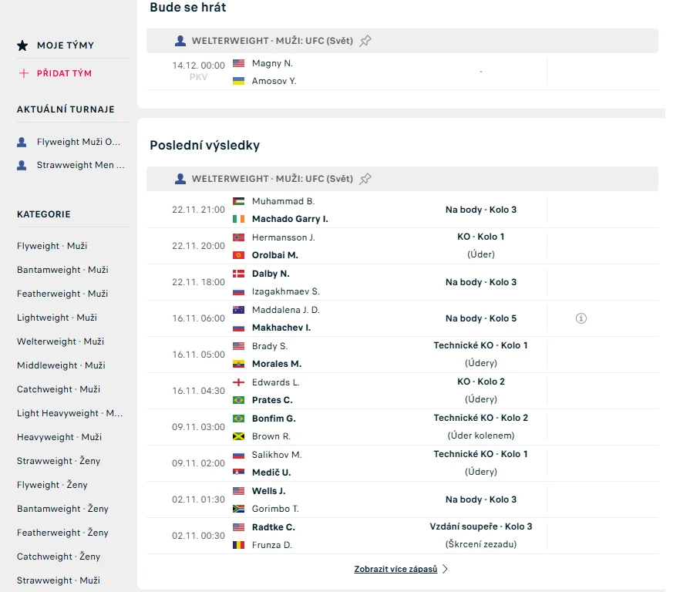Screen dimensions: 700x592
Task: Select Welterweight - Muži category
Action: click(60, 341)
